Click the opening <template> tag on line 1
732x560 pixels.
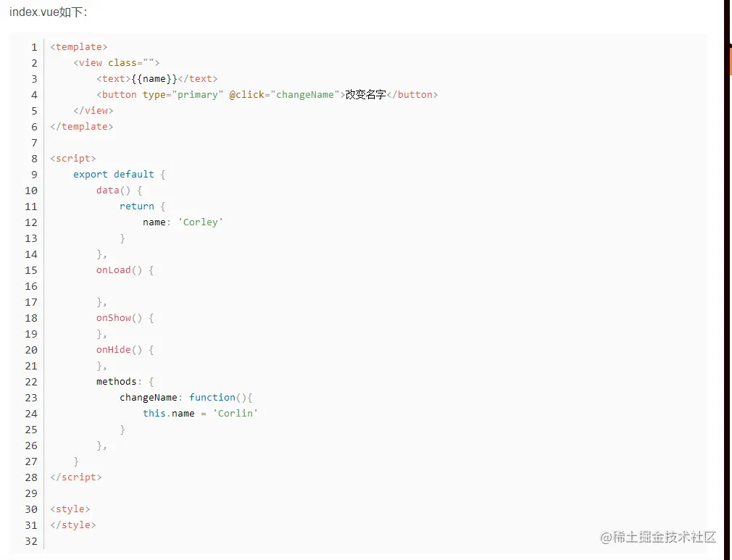pos(79,47)
